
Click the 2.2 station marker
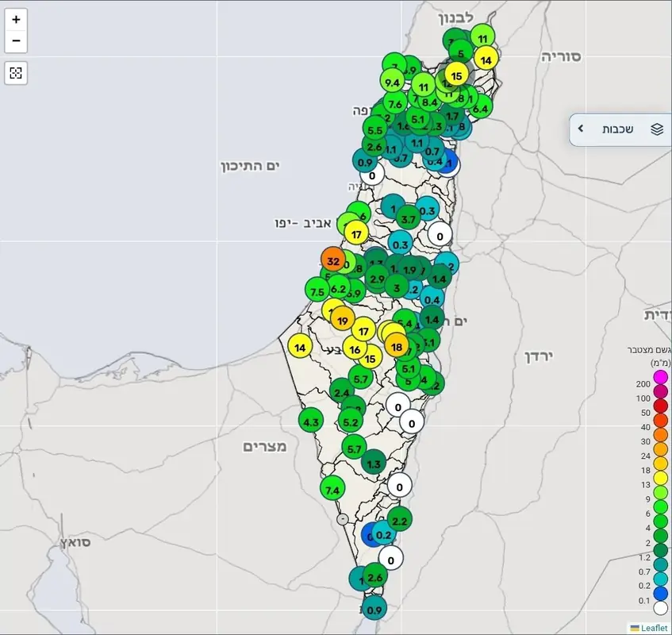[x=399, y=520]
